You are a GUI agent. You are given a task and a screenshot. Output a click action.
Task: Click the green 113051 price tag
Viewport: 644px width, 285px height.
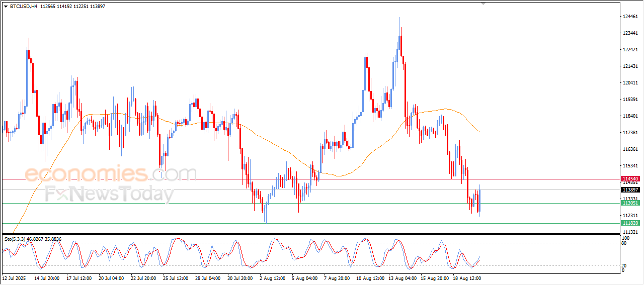pyautogui.click(x=630, y=203)
